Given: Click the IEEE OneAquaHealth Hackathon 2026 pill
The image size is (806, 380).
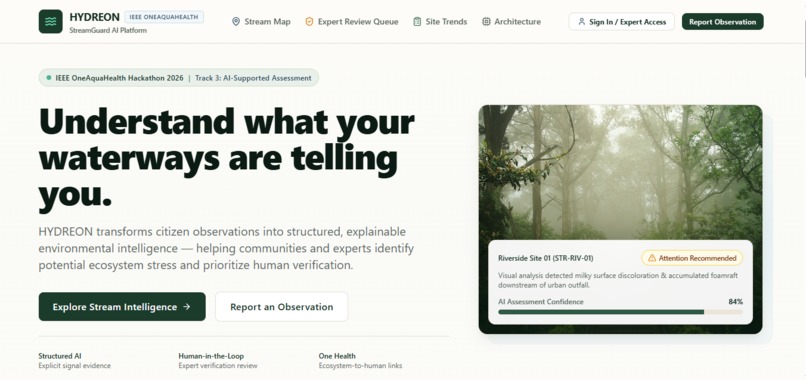Looking at the screenshot, I should point(178,78).
